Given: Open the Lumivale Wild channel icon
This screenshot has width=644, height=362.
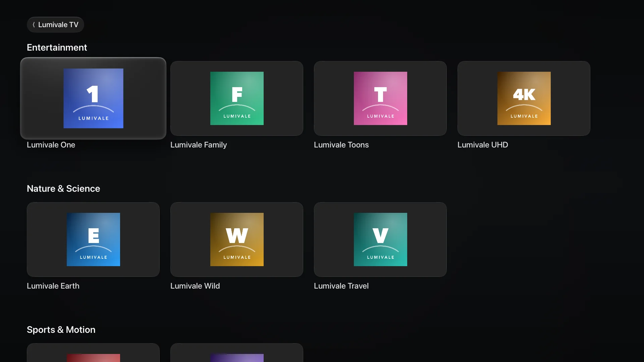Looking at the screenshot, I should [237, 239].
